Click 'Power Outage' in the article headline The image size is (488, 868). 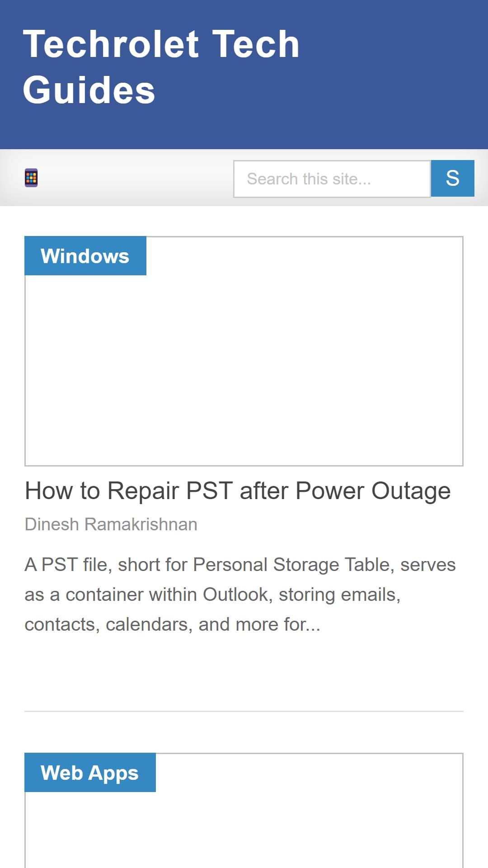[x=373, y=491]
